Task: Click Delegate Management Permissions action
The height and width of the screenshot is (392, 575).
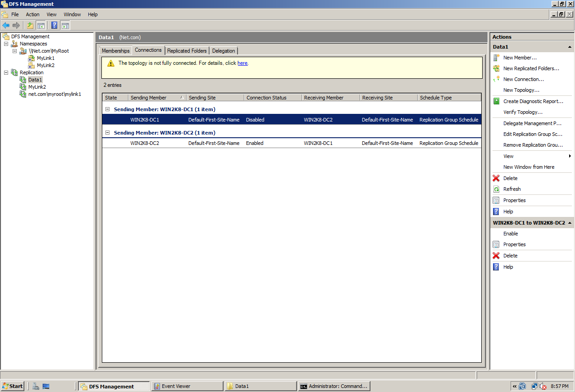Action: click(x=532, y=123)
